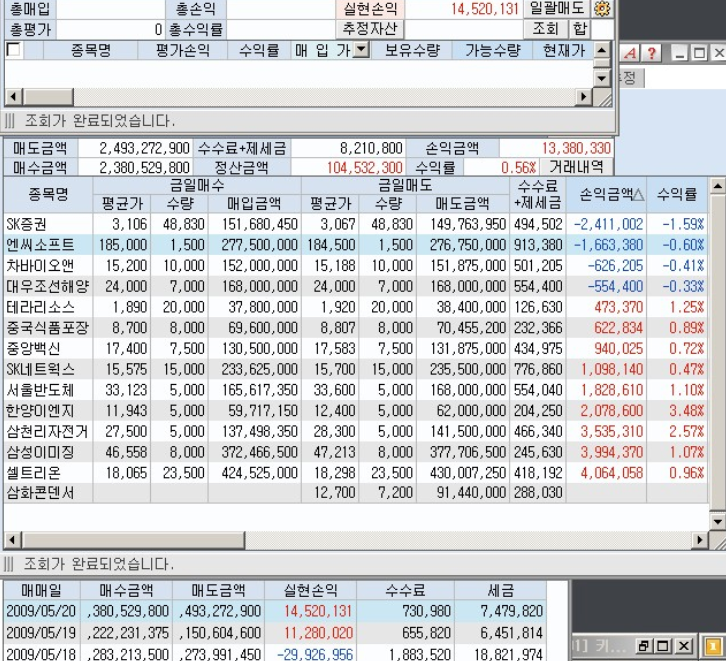Screen dimensions: 726x661
Task: Click the 2009/05/18 trade date row
Action: pyautogui.click(x=275, y=653)
